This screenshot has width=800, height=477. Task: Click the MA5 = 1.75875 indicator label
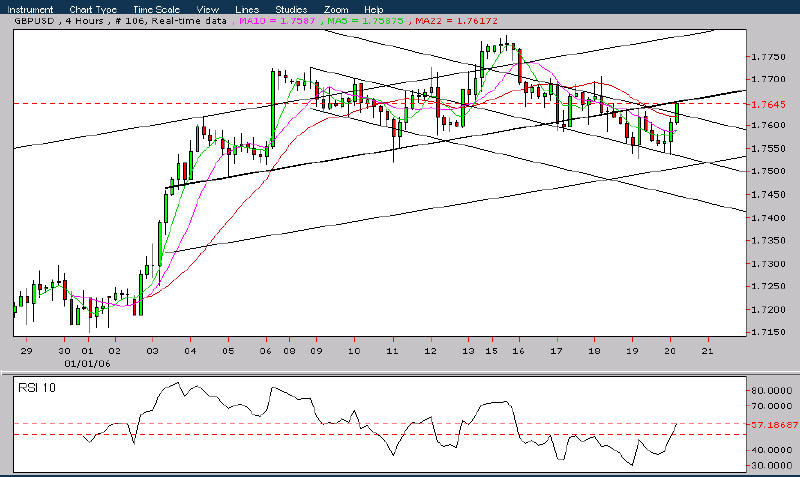tap(365, 21)
